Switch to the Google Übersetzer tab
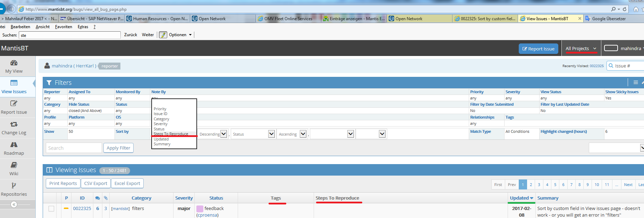 [609, 19]
